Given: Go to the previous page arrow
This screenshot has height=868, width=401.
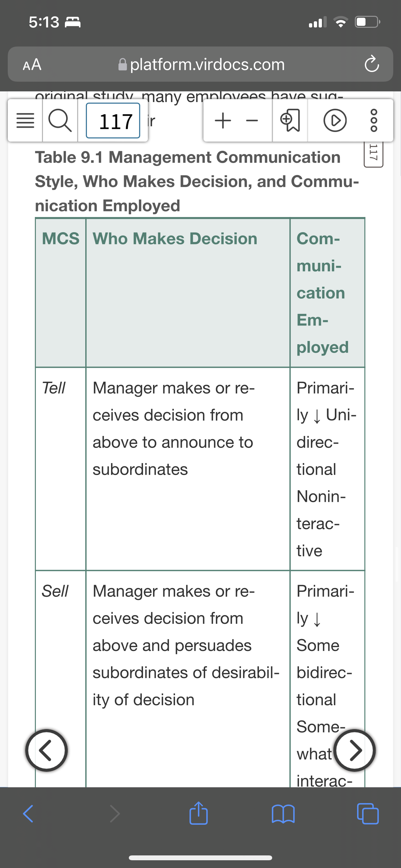Looking at the screenshot, I should pyautogui.click(x=46, y=750).
